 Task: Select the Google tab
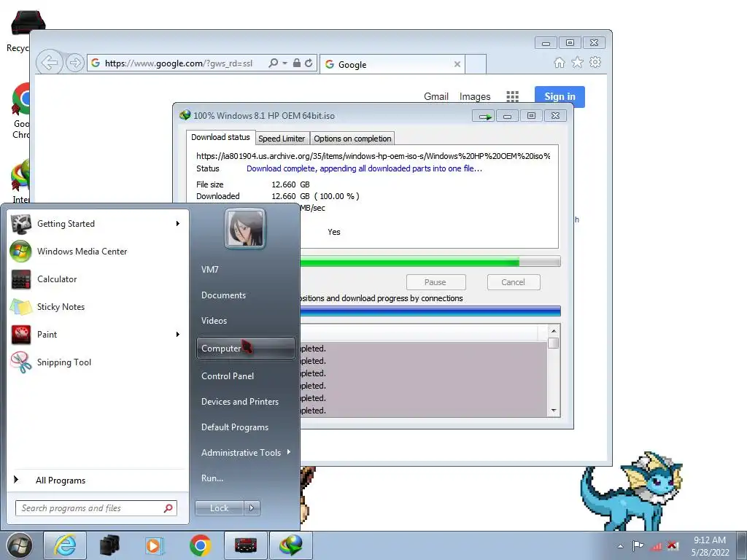click(393, 64)
